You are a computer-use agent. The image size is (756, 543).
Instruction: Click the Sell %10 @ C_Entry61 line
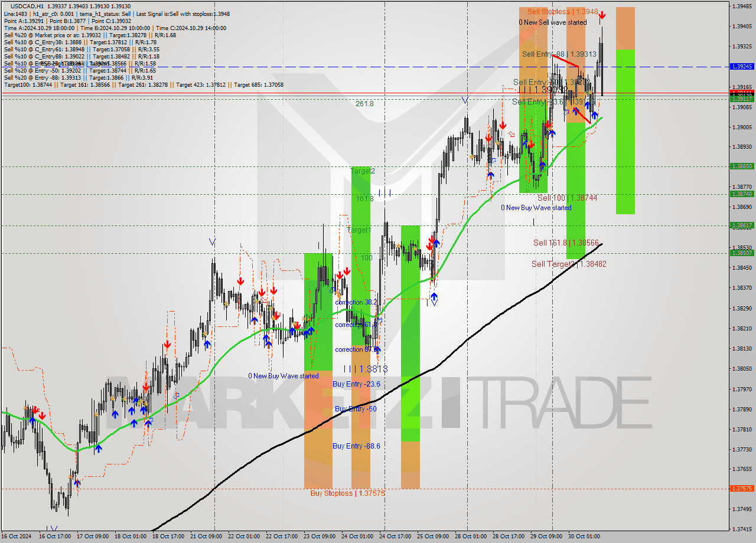tap(81, 49)
